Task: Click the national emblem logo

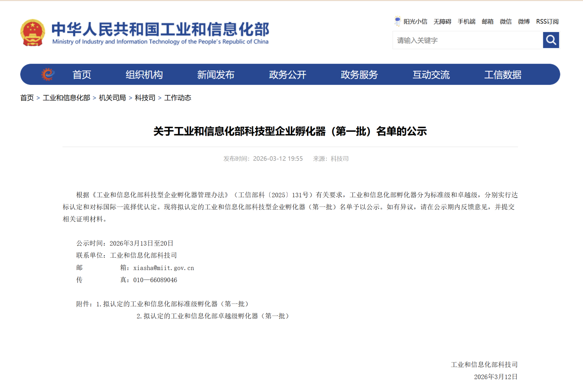Action: [33, 33]
